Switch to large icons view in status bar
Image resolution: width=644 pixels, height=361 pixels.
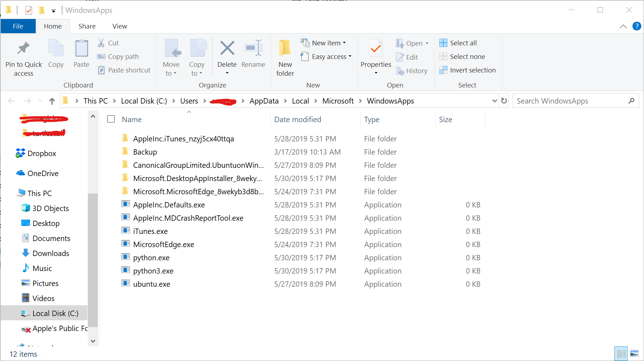coord(634,354)
